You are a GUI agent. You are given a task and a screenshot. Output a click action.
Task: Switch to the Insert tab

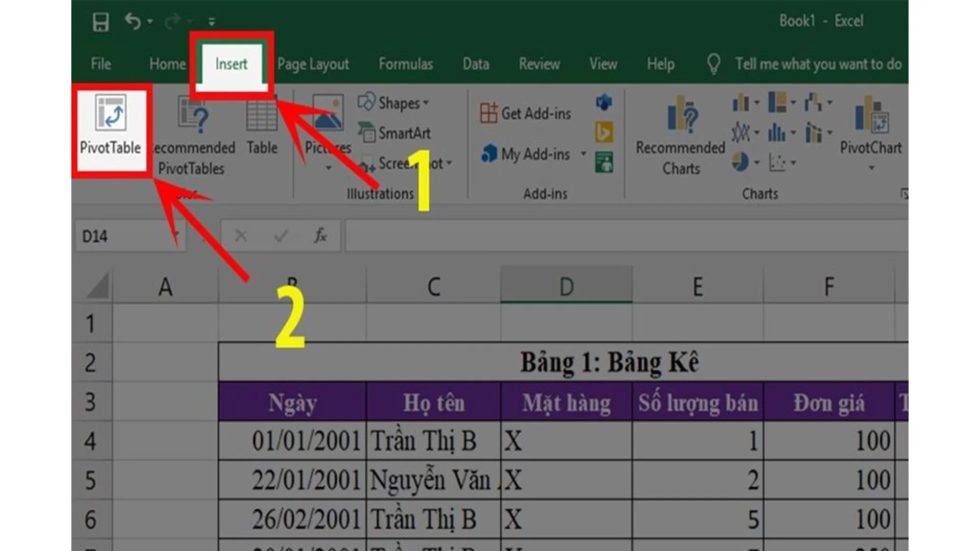[231, 64]
